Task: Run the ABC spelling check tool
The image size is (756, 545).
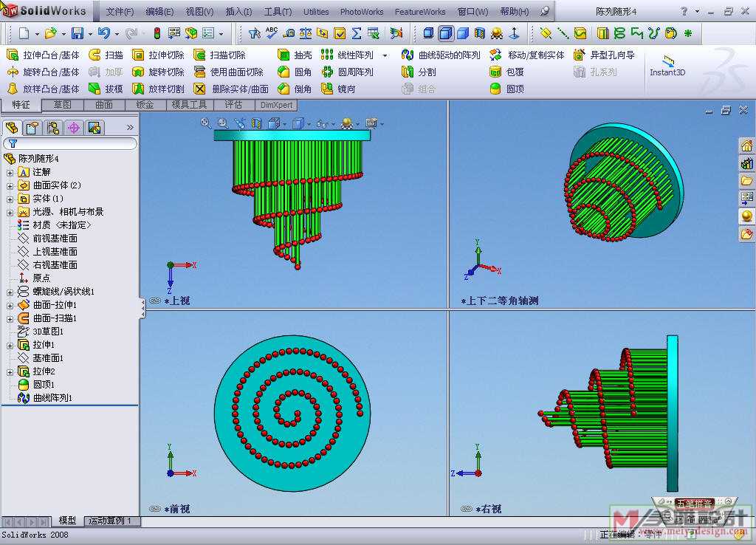Action: tap(272, 32)
